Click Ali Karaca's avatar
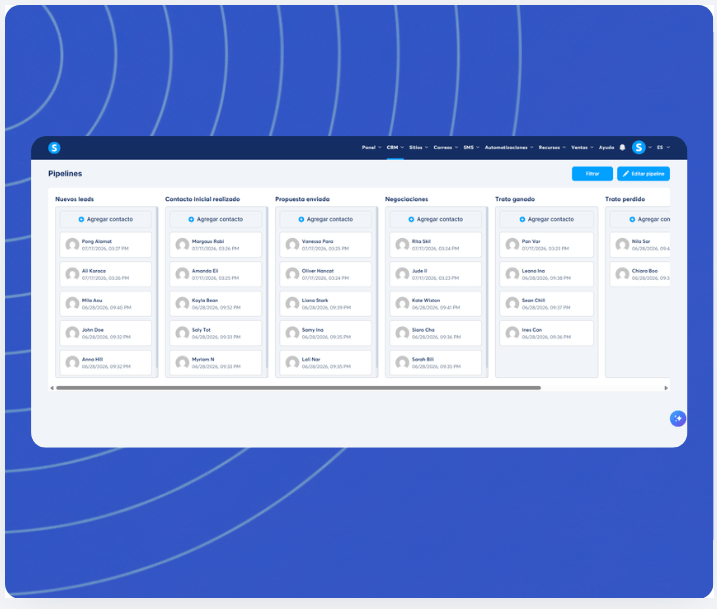Screen dimensions: 717x609 coord(72,274)
